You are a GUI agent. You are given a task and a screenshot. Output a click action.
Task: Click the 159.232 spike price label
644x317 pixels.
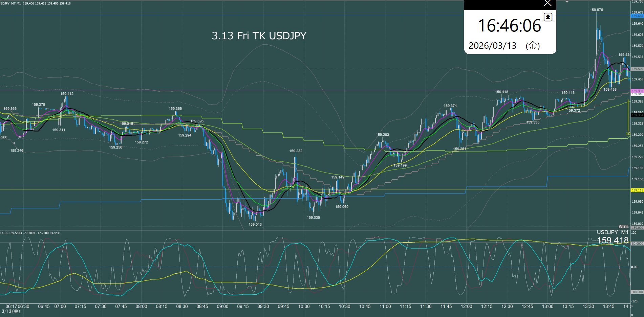coord(296,151)
